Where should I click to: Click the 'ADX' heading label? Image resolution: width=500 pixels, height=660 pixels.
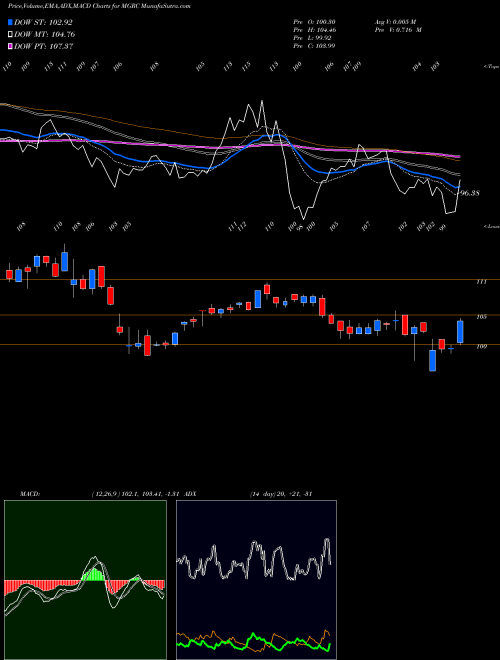click(x=190, y=494)
